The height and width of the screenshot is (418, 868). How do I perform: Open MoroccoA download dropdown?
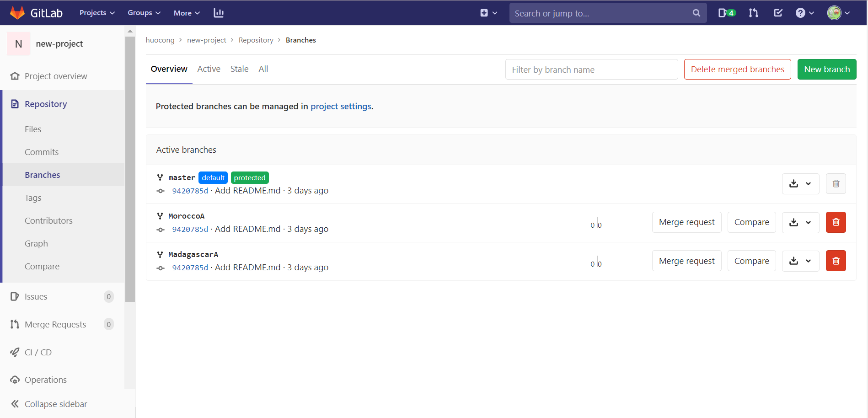(800, 222)
